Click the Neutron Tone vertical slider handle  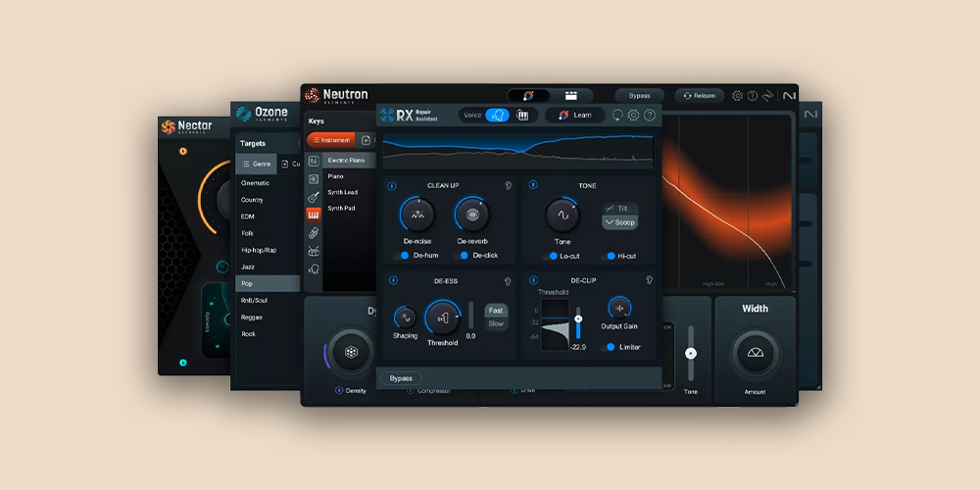[691, 353]
